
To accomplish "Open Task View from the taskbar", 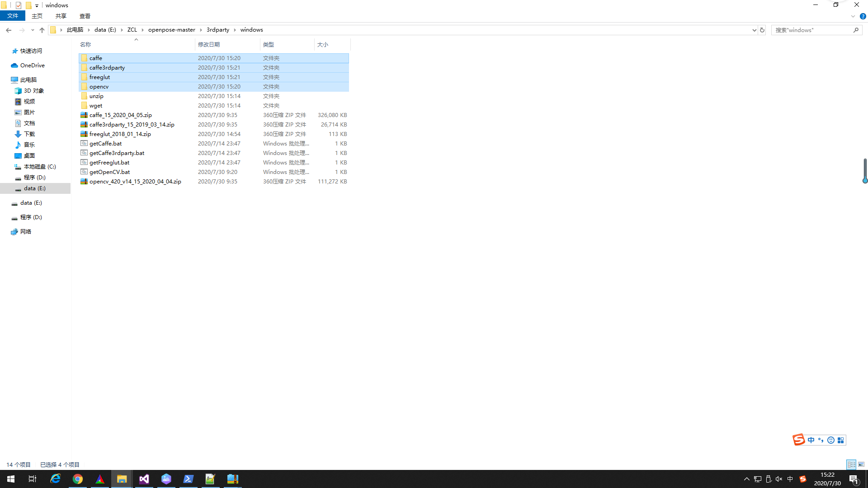I will [32, 479].
